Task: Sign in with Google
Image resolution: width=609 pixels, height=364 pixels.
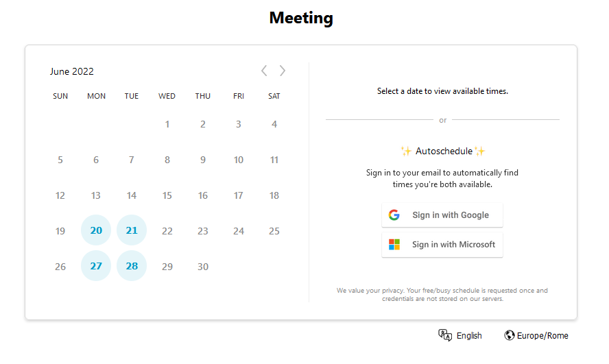Action: point(442,215)
